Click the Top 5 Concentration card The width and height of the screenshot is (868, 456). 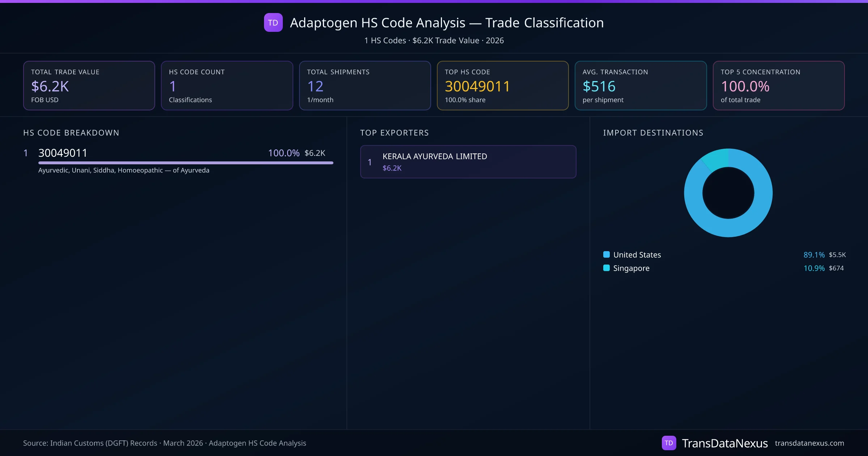click(x=778, y=85)
